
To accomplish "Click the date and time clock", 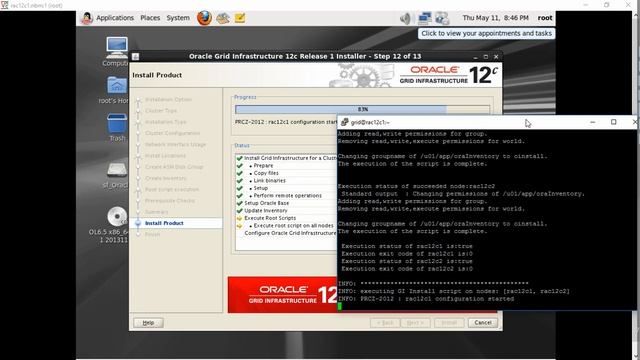I will coord(495,18).
